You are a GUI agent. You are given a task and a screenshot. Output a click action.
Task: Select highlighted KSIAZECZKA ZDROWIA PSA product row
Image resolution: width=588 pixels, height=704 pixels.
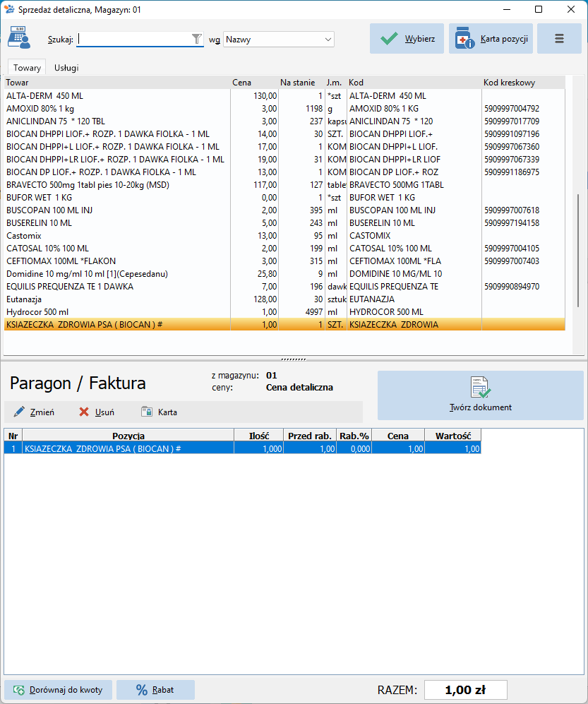click(284, 325)
